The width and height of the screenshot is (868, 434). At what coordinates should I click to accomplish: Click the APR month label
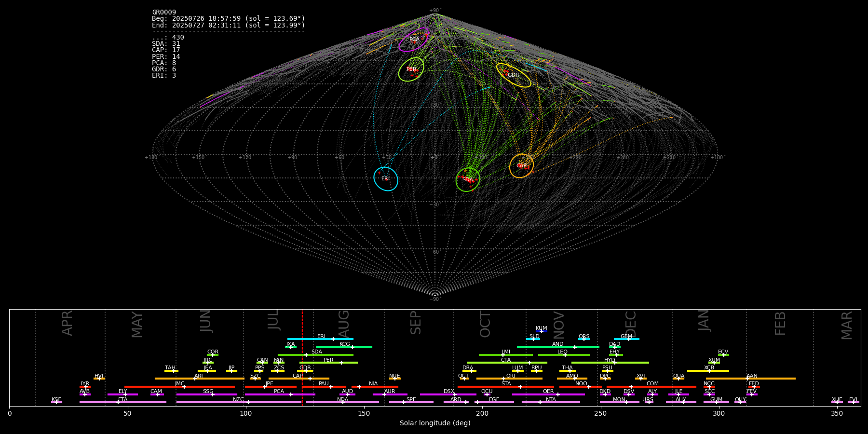tap(67, 323)
